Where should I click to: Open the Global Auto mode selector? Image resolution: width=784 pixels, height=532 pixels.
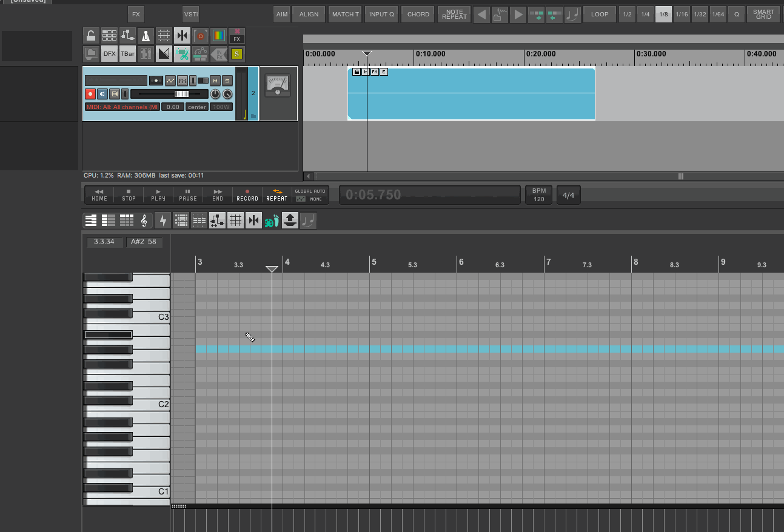310,195
